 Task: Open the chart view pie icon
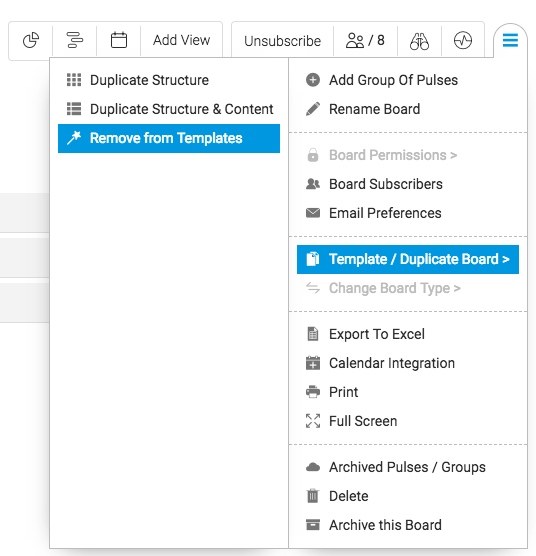point(31,40)
